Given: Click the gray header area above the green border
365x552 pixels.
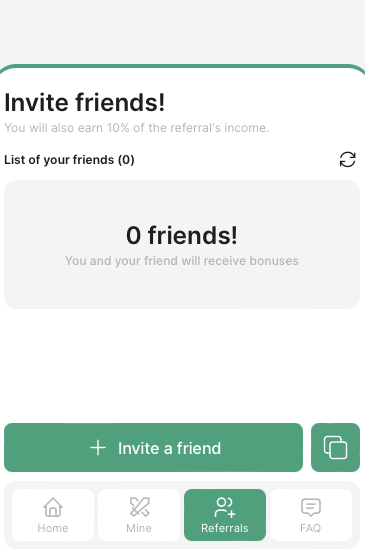Looking at the screenshot, I should (182, 32).
